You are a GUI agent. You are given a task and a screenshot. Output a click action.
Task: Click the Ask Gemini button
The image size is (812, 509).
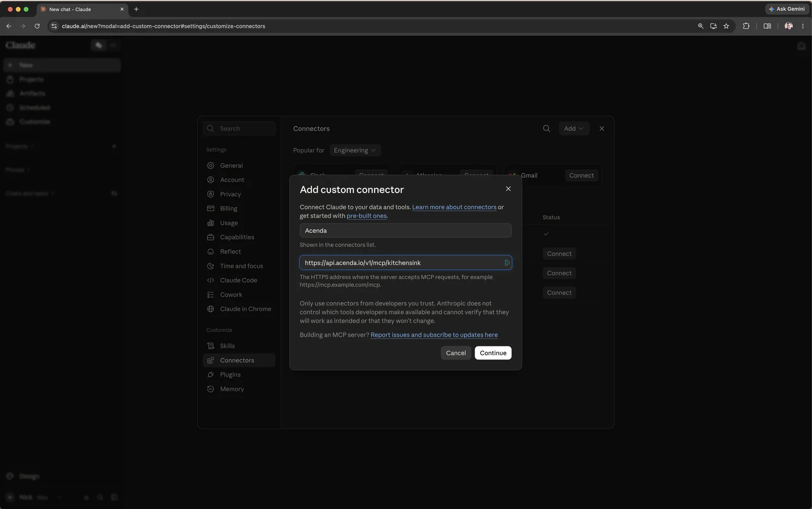point(787,9)
